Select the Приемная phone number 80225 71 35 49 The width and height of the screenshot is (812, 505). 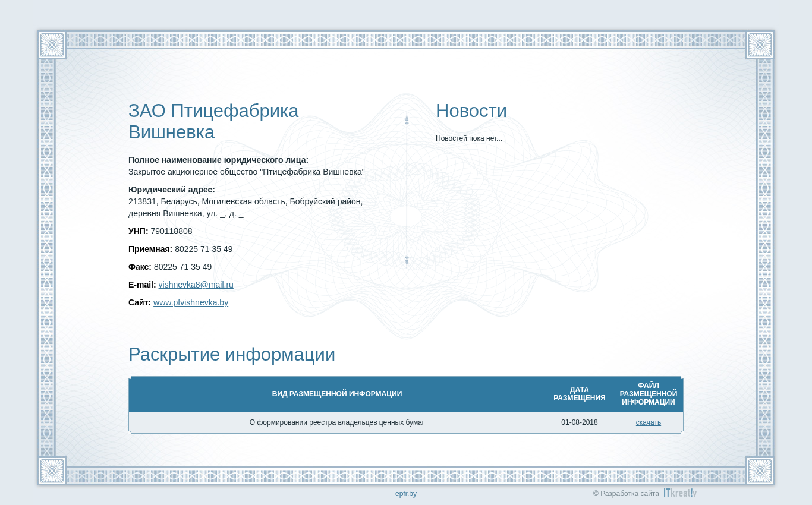coord(204,249)
